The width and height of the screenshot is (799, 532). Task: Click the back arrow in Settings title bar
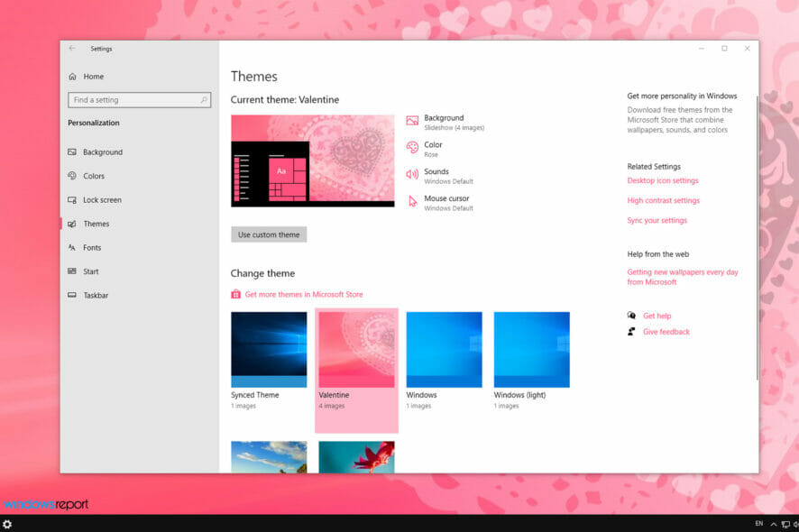point(72,49)
